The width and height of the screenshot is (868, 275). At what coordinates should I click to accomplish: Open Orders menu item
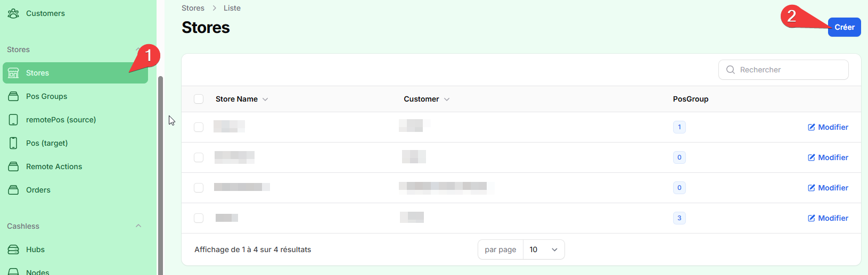tap(76, 190)
